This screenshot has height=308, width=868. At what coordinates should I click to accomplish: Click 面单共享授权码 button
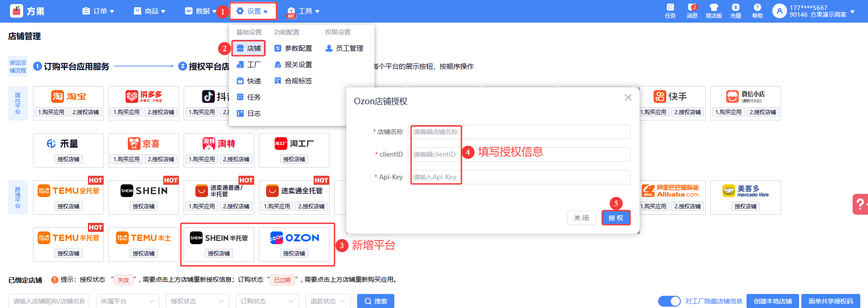(831, 301)
